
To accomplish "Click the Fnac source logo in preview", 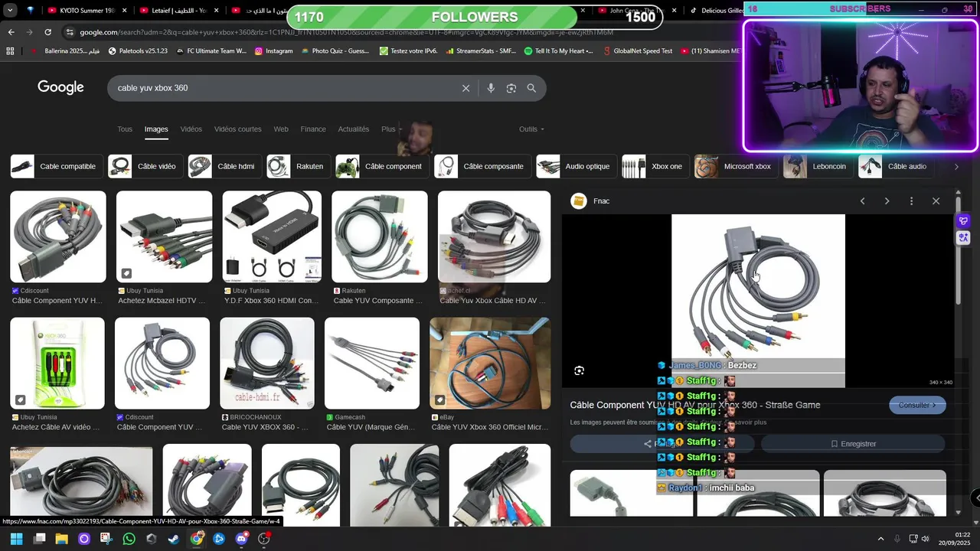I will 580,201.
